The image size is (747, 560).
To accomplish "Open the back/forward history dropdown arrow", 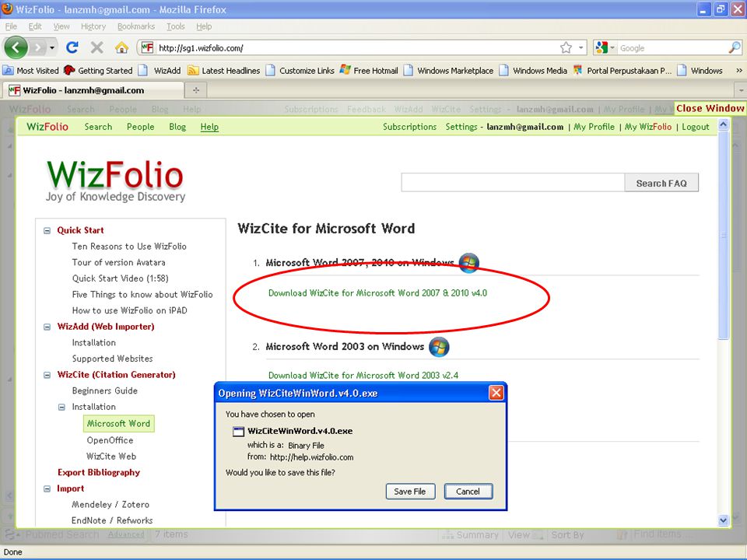I will point(52,47).
